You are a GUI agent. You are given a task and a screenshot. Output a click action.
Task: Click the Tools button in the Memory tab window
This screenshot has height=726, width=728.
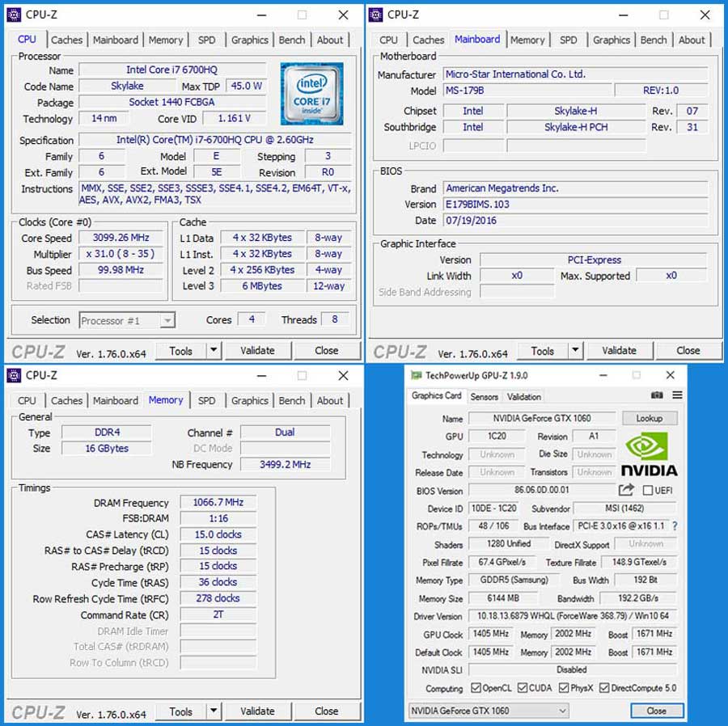(x=180, y=711)
